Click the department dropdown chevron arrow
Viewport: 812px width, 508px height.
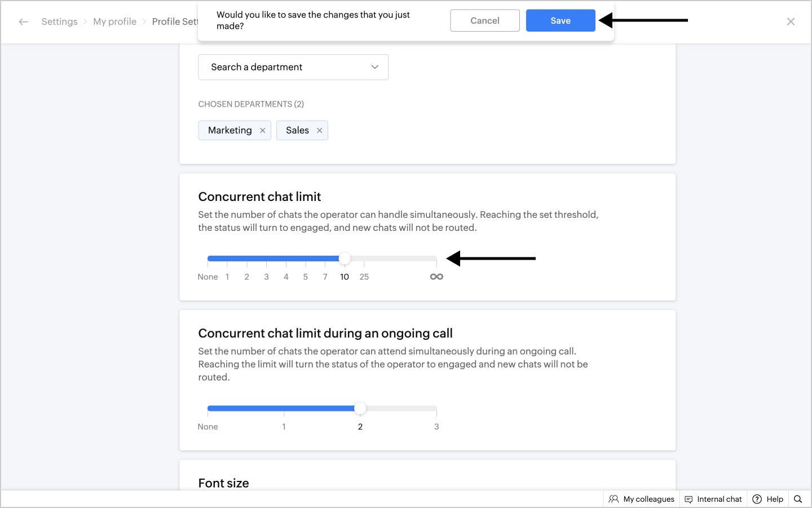click(x=375, y=67)
